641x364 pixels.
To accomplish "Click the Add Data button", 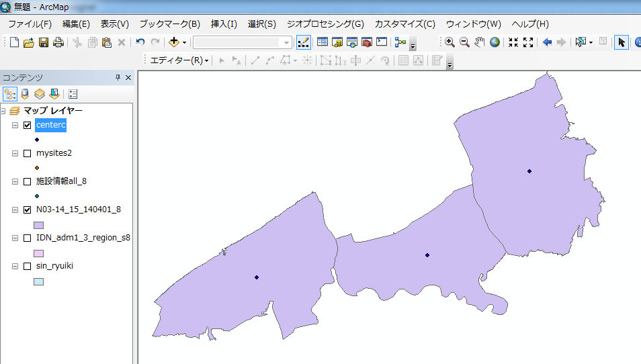I will click(x=174, y=42).
